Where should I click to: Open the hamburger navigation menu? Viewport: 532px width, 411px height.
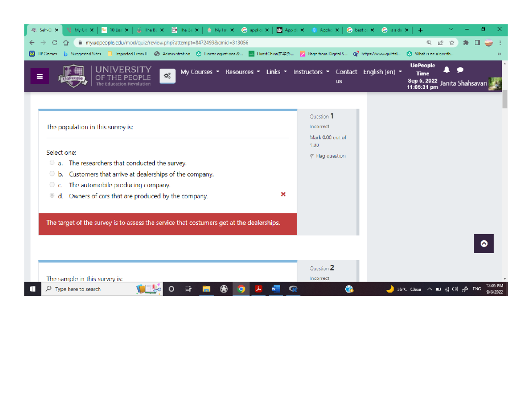coord(39,76)
